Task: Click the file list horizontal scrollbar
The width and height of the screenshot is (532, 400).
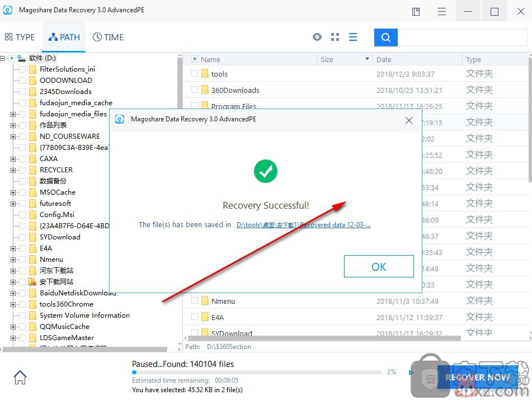Action: 324,338
